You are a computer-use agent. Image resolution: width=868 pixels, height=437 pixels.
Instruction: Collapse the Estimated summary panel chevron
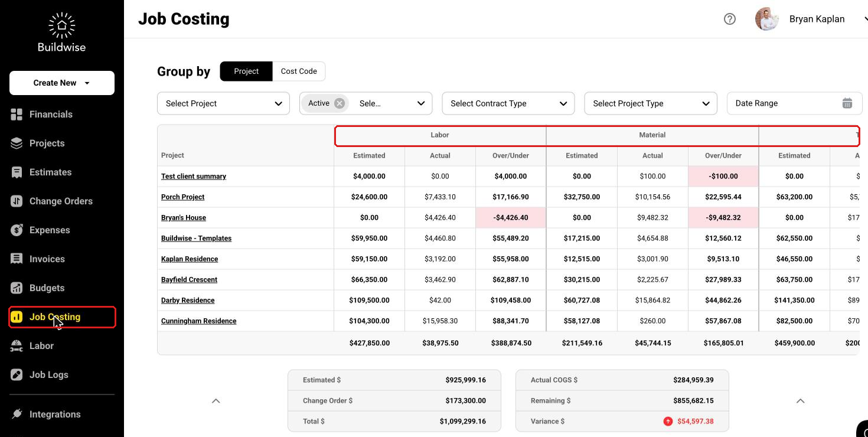tap(216, 401)
